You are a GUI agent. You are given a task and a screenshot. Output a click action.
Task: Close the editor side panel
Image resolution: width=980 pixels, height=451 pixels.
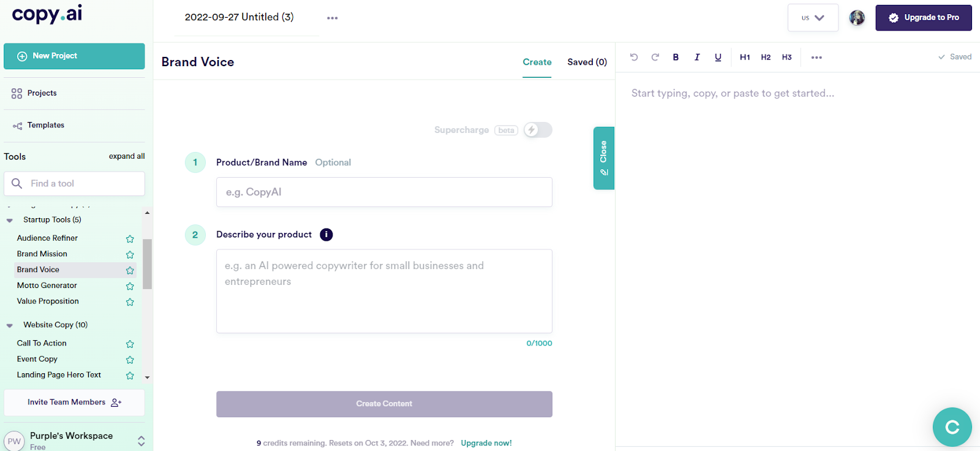click(x=604, y=158)
